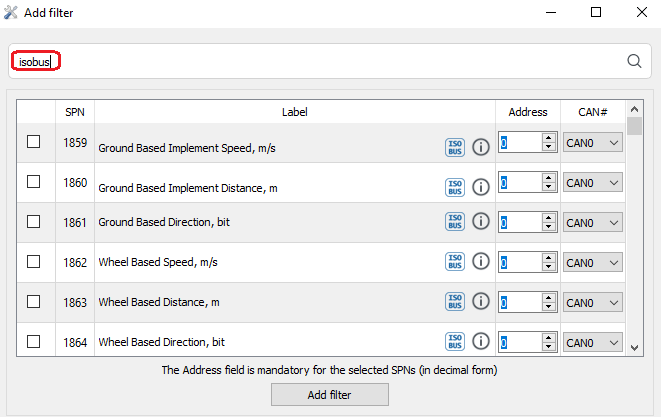Viewport: 661px width, 417px height.
Task: Click the search magnifier icon
Action: coord(634,61)
